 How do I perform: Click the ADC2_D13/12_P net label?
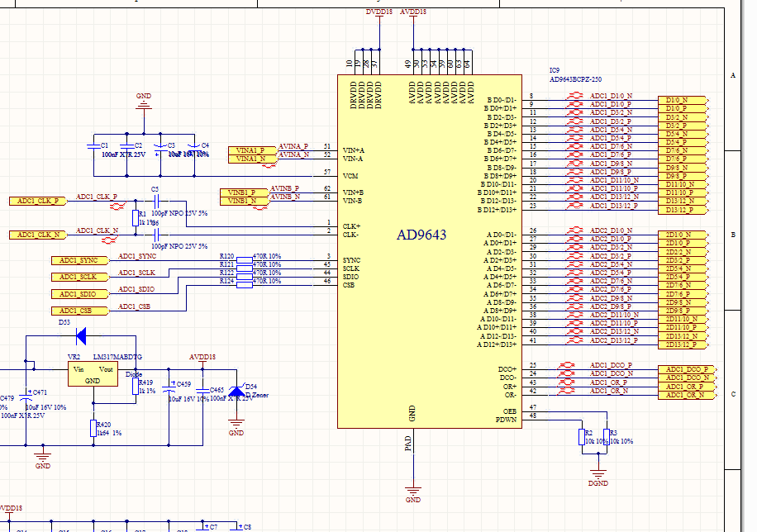[613, 340]
